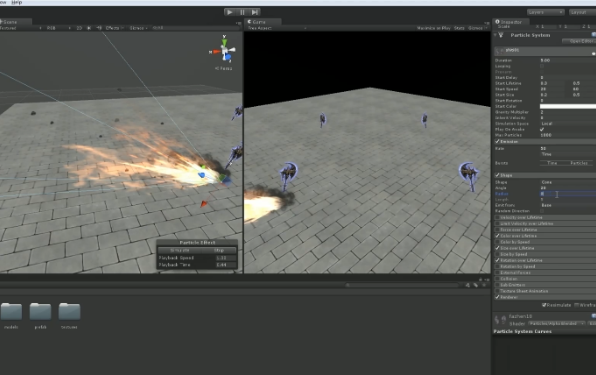Open the RGB render mode dropdown
596x375 pixels.
[x=58, y=28]
